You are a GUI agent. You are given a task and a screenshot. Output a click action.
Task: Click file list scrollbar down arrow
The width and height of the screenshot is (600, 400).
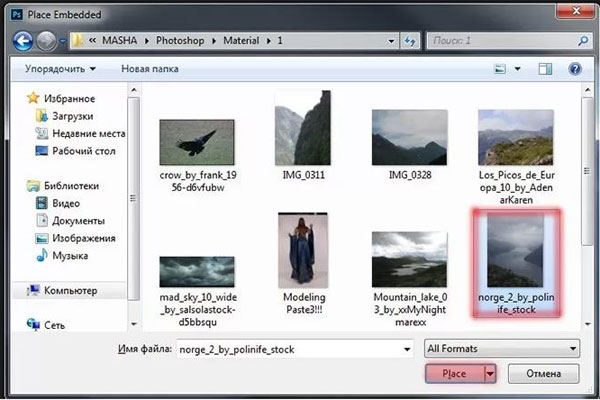point(587,324)
